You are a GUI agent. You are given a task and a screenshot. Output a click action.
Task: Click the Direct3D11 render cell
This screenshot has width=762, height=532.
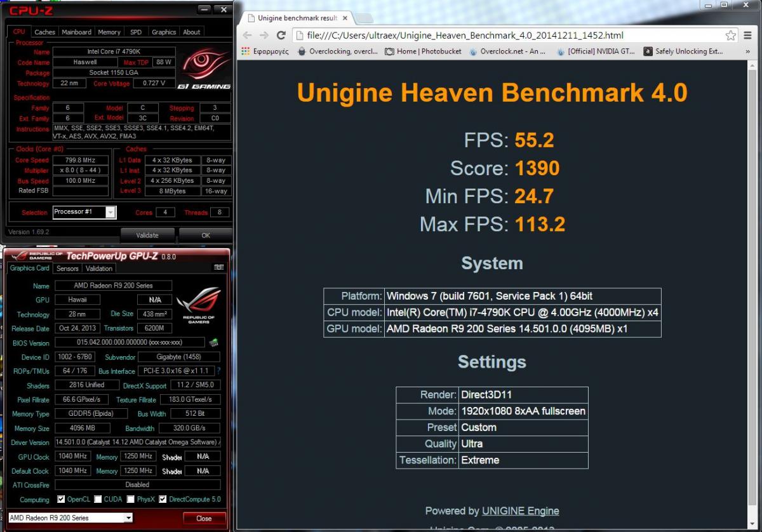523,395
